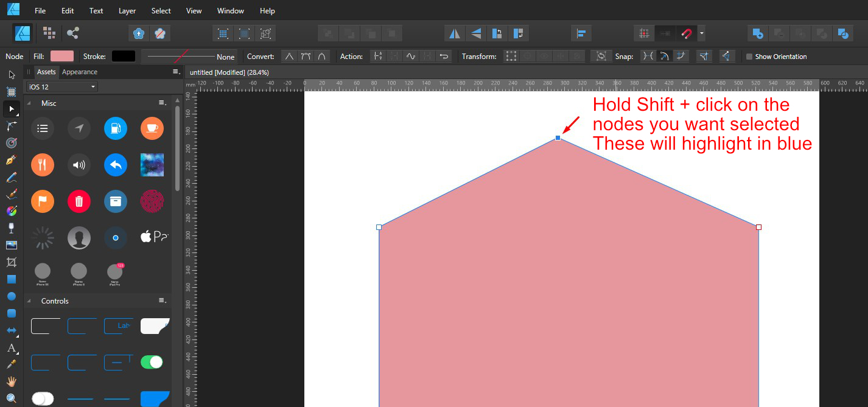
Task: Switch to Pixel Persona
Action: 49,33
